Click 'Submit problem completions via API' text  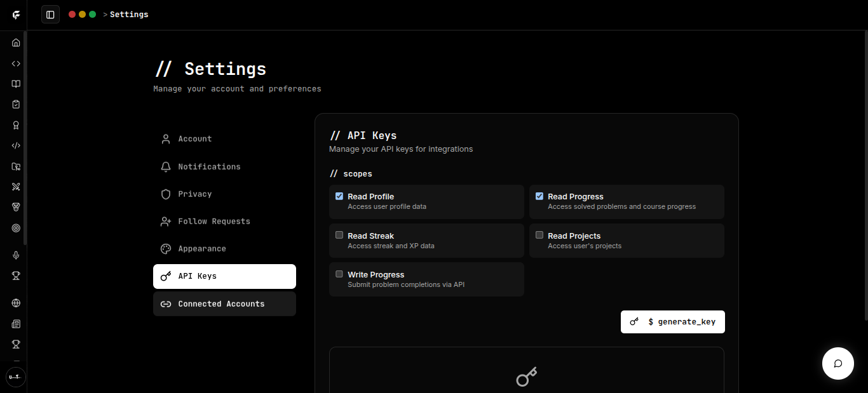[406, 284]
